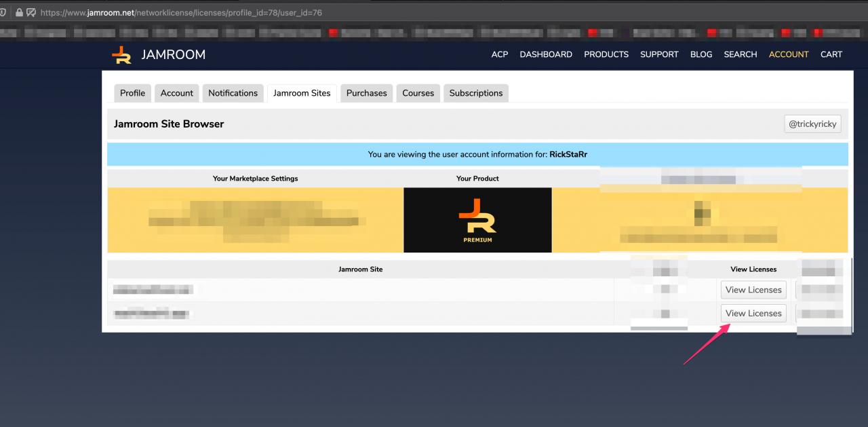Open the ACCOUNT menu
Screen dimensions: 868x427
coord(789,54)
